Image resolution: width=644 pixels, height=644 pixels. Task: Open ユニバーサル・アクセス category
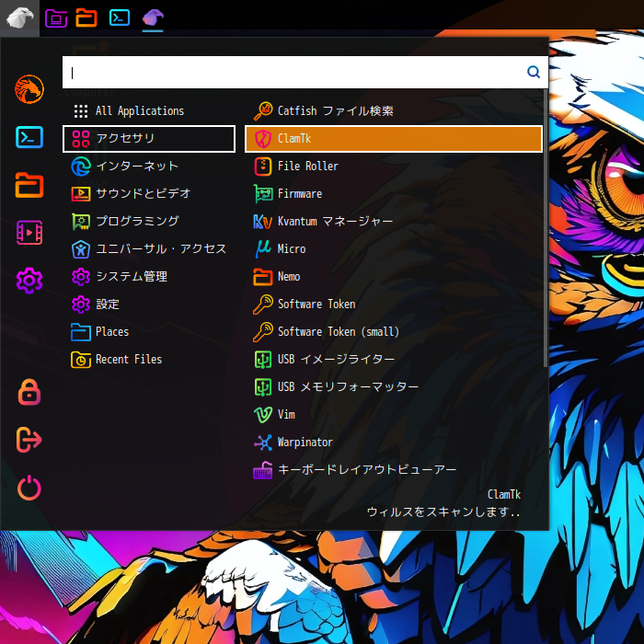(149, 249)
